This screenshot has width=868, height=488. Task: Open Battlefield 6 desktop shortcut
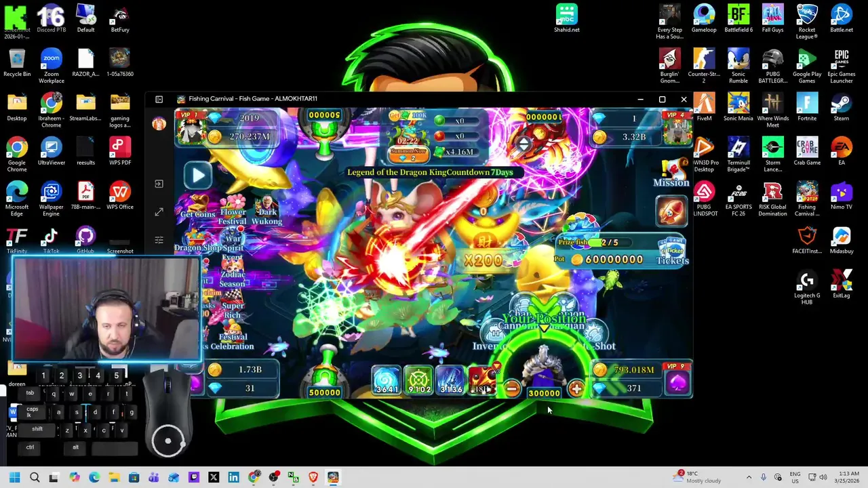[738, 18]
